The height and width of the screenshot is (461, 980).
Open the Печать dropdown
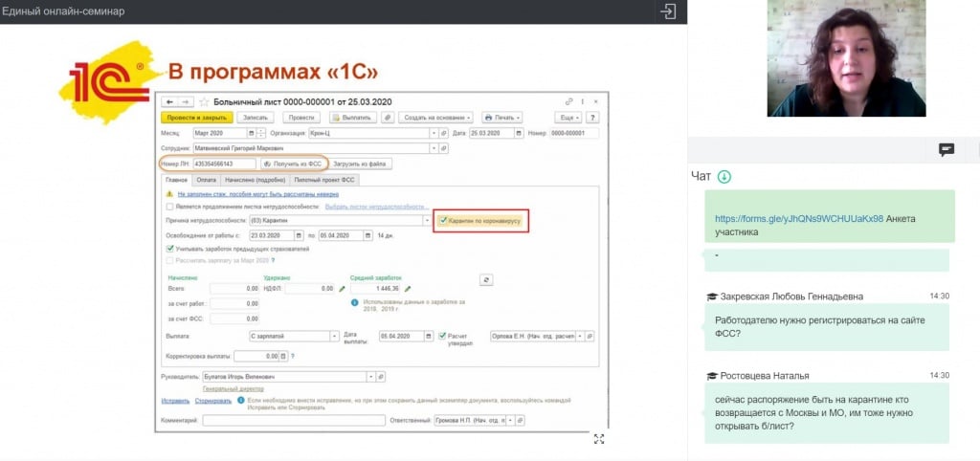501,118
